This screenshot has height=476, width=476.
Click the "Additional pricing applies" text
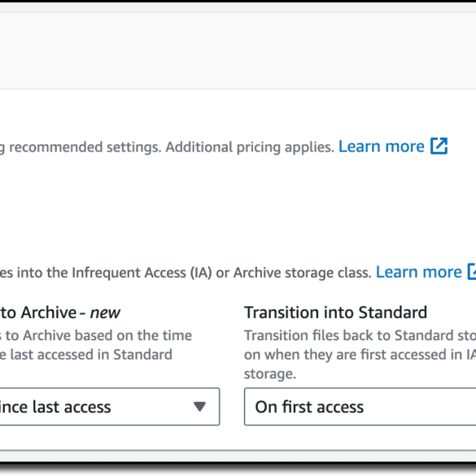(x=250, y=147)
